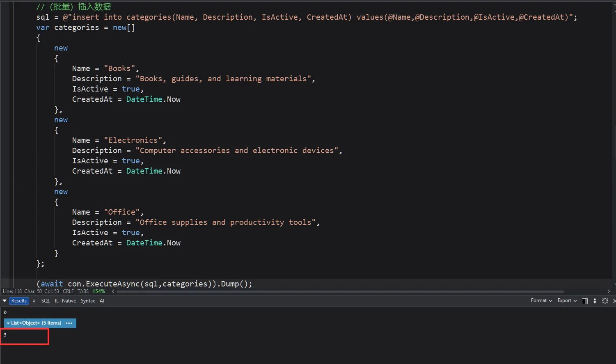The image size is (616, 364).
Task: Click the starburst expand icon in results toolbar
Action: [x=605, y=301]
